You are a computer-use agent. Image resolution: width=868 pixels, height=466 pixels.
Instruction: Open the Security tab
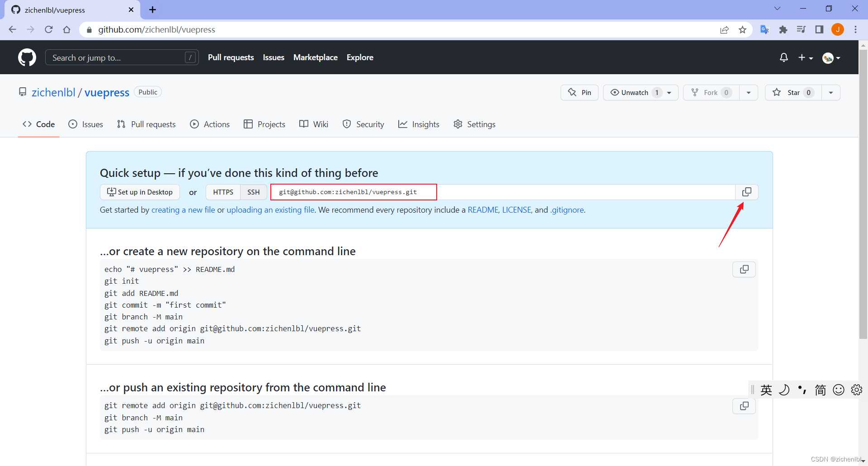(363, 124)
